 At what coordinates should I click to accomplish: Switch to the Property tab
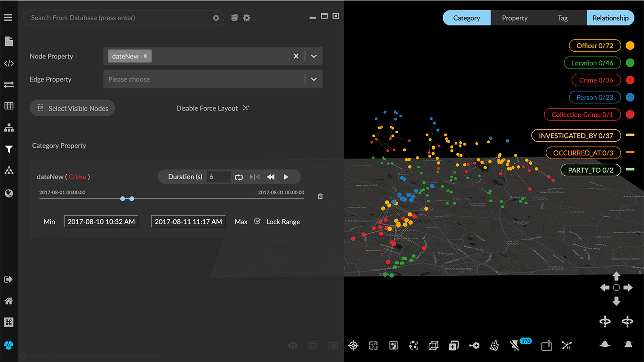click(x=515, y=18)
